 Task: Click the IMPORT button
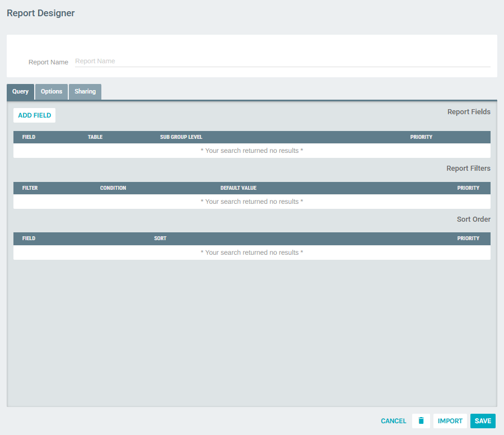tap(450, 420)
